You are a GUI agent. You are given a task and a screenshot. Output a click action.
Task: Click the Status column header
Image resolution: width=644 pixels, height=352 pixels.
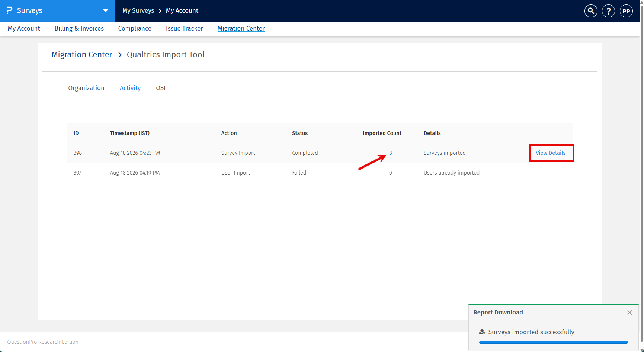(x=300, y=133)
